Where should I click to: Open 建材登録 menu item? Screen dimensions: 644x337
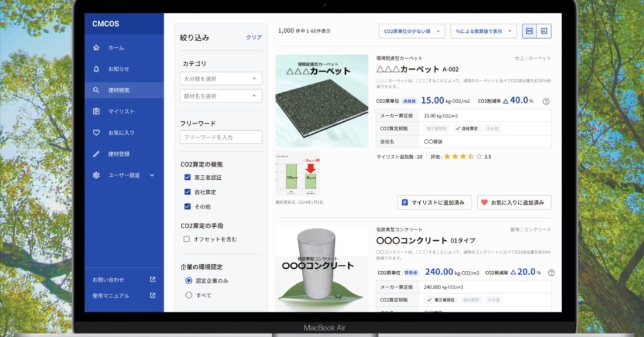tap(124, 154)
